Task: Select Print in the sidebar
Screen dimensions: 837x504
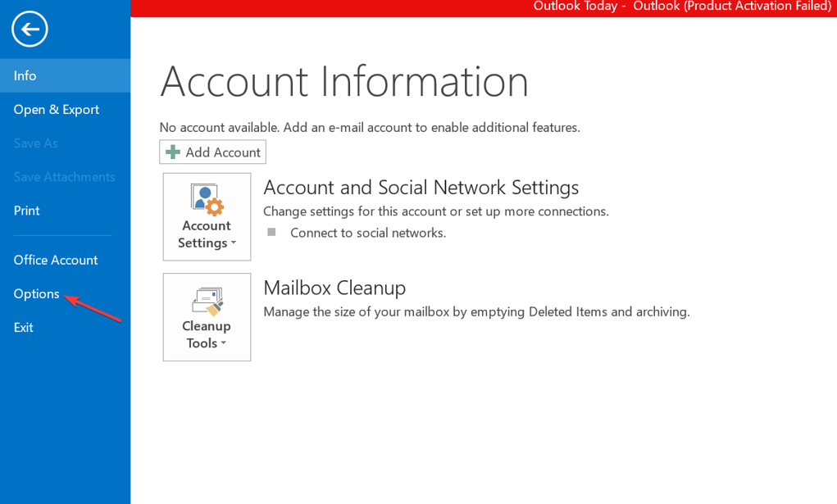Action: pyautogui.click(x=65, y=211)
